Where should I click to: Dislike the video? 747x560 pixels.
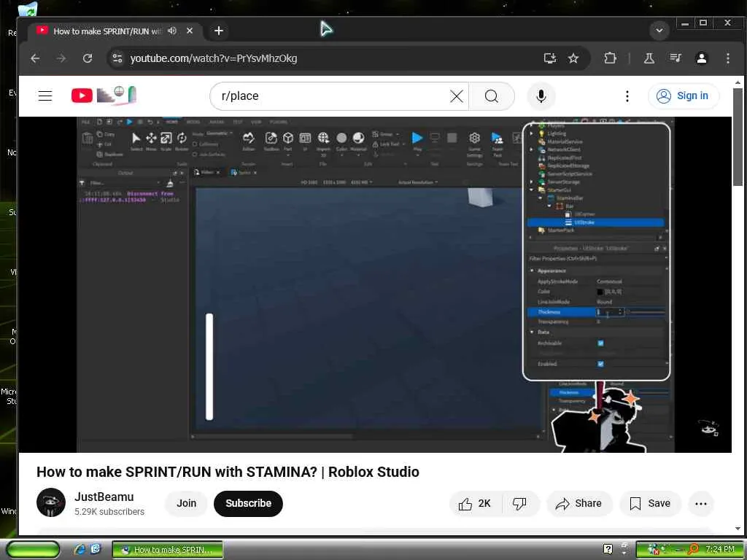pos(519,503)
